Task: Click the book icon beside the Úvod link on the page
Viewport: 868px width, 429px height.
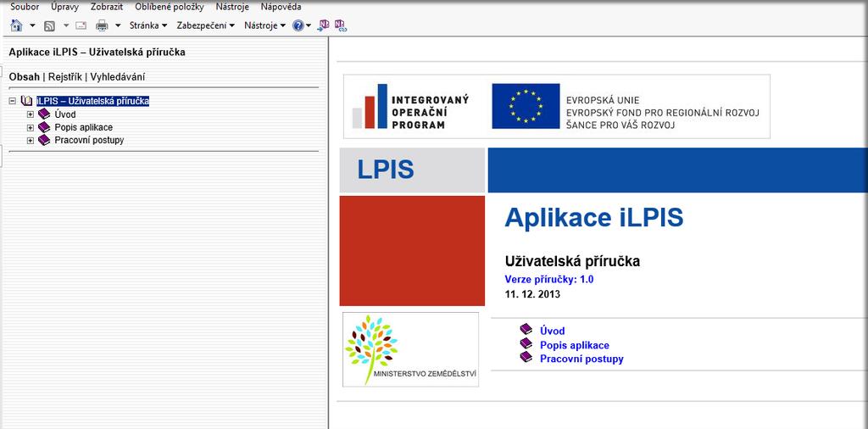Action: 526,329
